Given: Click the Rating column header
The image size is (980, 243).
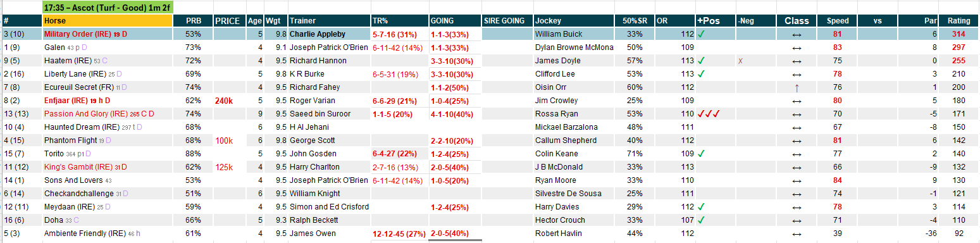Looking at the screenshot, I should click(958, 21).
